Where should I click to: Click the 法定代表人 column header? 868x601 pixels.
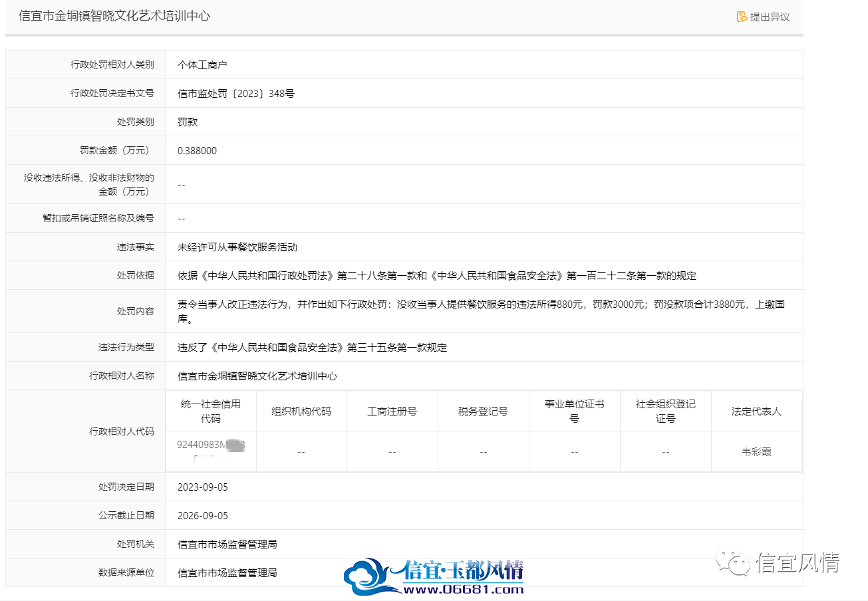pos(757,411)
